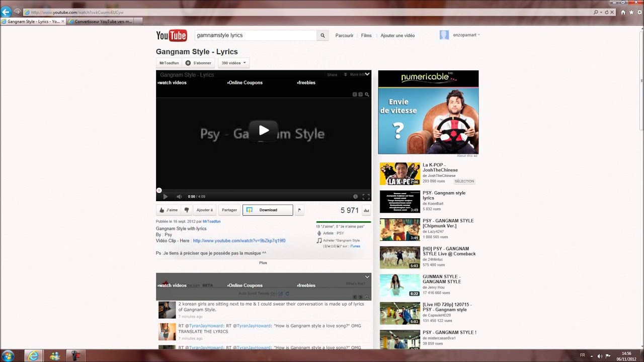Open Chipmunk Ver. video thumbnail
644x362 pixels.
click(400, 230)
